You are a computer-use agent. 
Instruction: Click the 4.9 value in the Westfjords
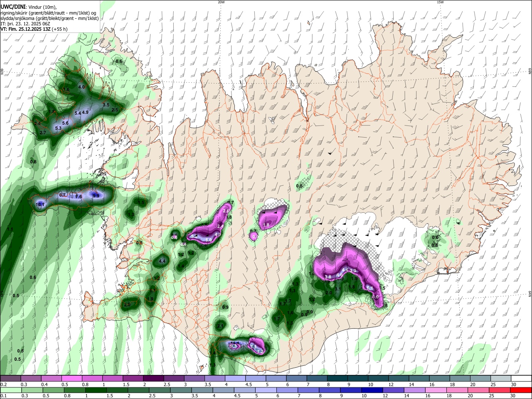[85, 112]
